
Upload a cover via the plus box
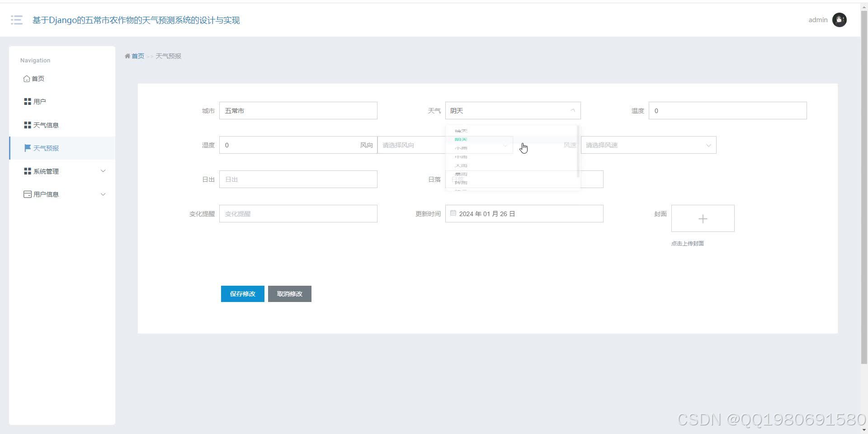click(x=703, y=218)
